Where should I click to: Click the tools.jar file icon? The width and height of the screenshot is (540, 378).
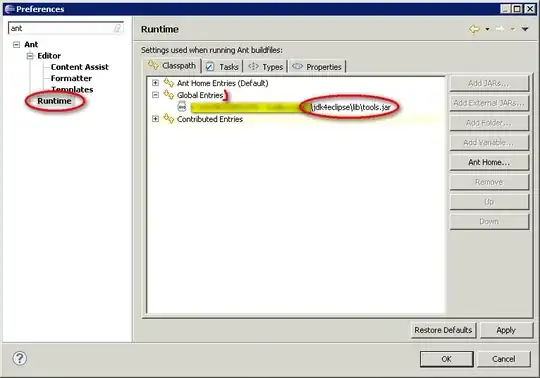tap(182, 107)
